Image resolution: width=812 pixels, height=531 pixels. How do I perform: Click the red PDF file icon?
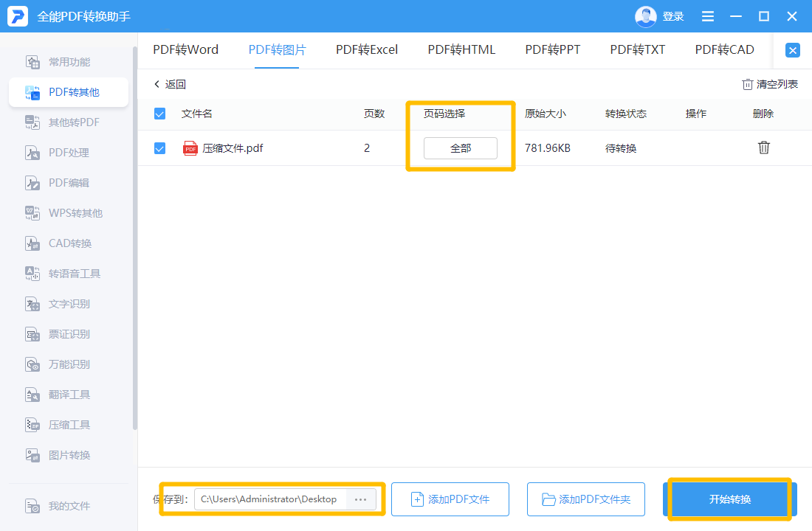(190, 148)
